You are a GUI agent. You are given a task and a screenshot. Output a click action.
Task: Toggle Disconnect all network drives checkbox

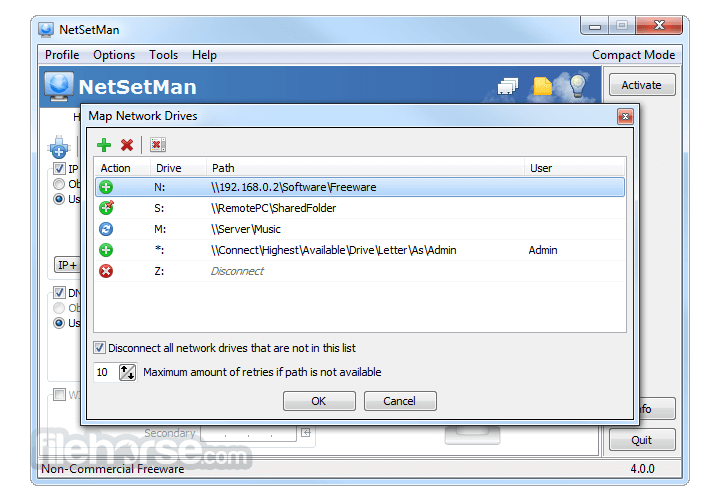click(99, 348)
